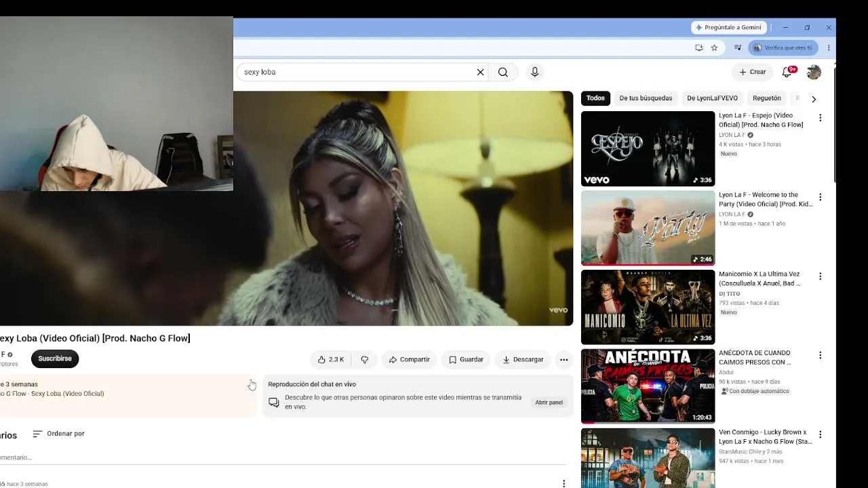This screenshot has height=488, width=868.
Task: Select 'De tus búsquedas' filter chip
Action: pyautogui.click(x=646, y=98)
